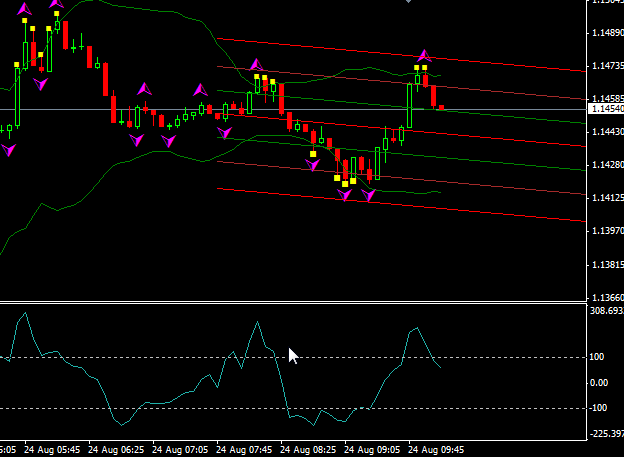This screenshot has width=624, height=457.
Task: Click the 1.14890 price scale label
Action: (x=608, y=33)
